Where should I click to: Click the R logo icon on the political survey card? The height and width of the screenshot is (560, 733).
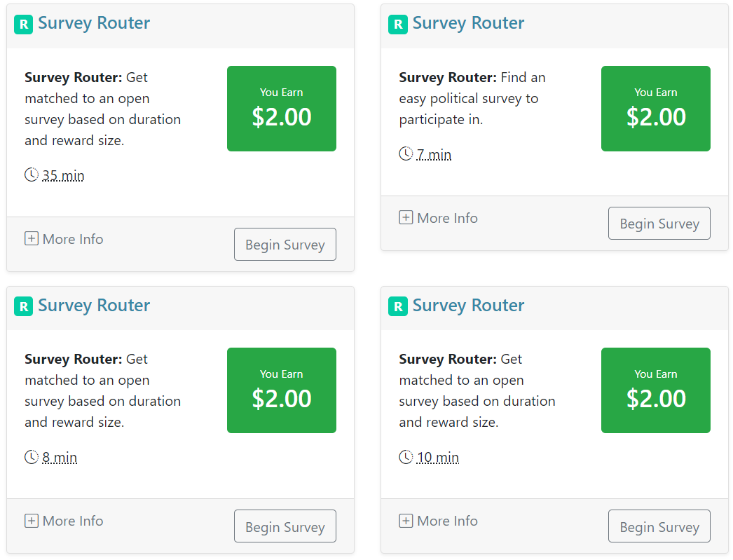[397, 25]
